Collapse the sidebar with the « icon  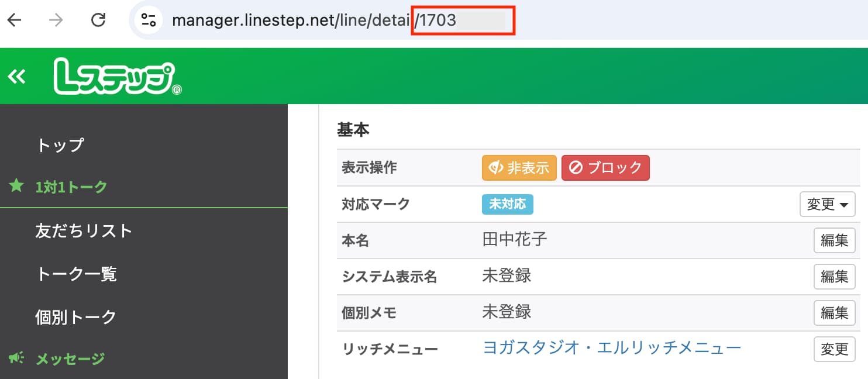[x=16, y=76]
